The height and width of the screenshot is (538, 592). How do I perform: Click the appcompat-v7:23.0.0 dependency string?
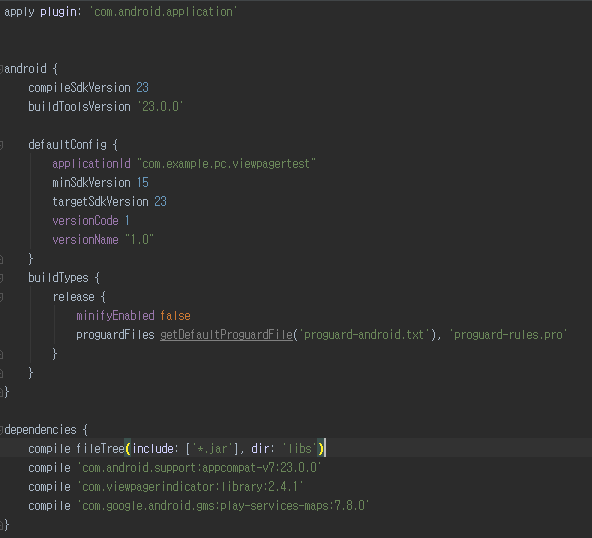(x=199, y=468)
